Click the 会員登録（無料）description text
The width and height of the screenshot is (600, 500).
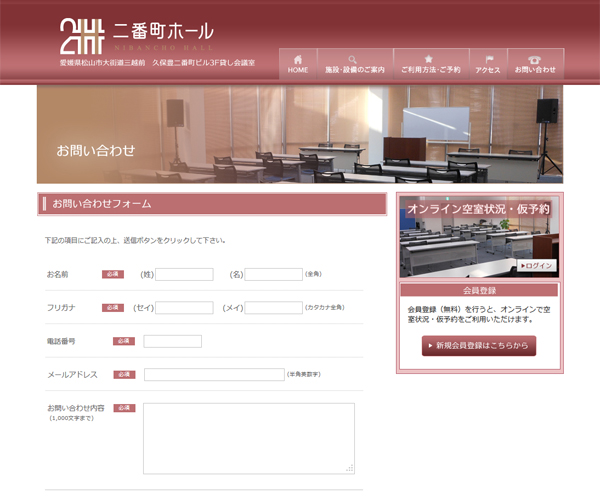(x=479, y=314)
